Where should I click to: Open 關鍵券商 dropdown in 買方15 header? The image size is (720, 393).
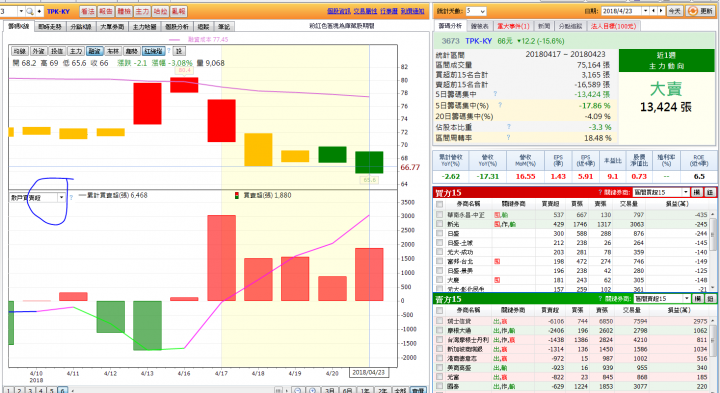(x=661, y=192)
